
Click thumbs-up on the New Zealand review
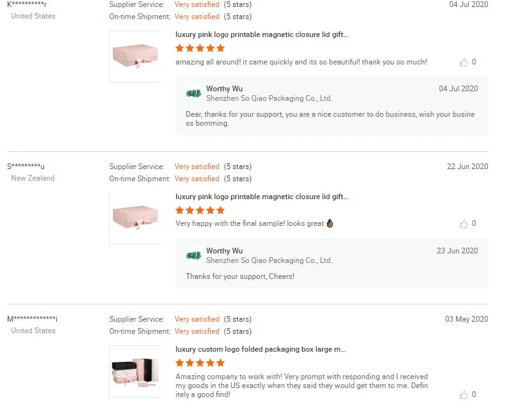coord(464,224)
